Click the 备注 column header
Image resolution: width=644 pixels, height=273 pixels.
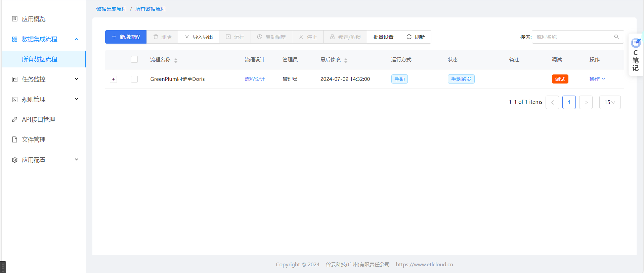coord(514,60)
